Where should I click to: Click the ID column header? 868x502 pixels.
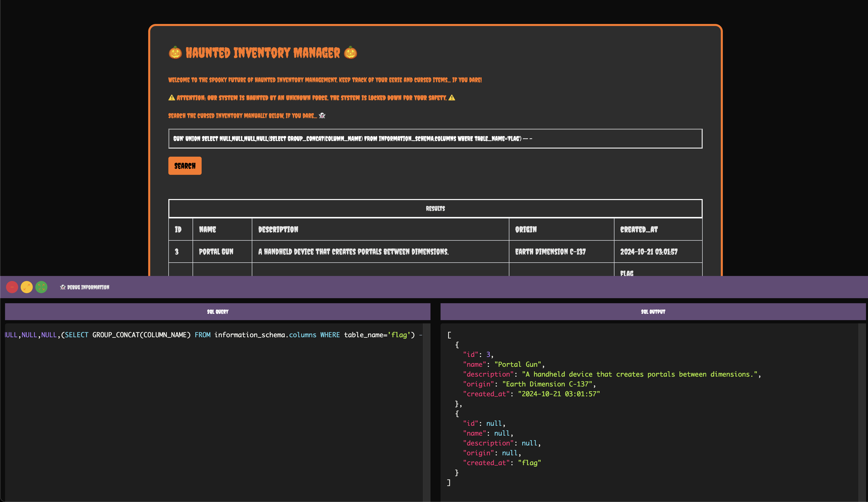[x=181, y=230]
